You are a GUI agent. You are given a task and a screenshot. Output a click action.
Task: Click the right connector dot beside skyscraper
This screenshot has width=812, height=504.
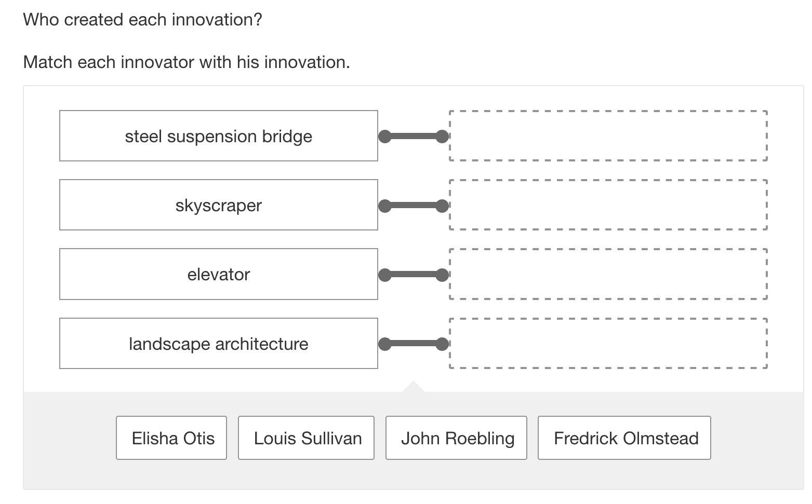(442, 206)
